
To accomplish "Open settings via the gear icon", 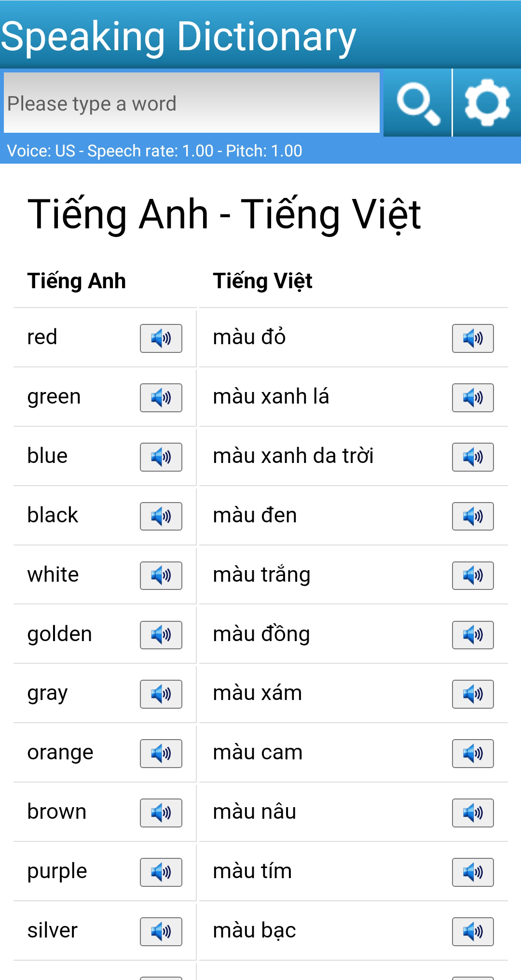I will [487, 103].
